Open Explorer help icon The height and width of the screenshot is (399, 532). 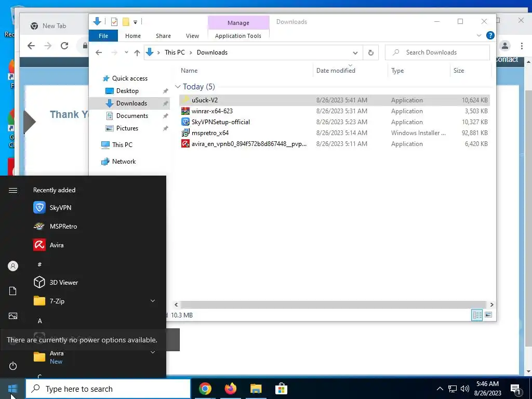(490, 35)
